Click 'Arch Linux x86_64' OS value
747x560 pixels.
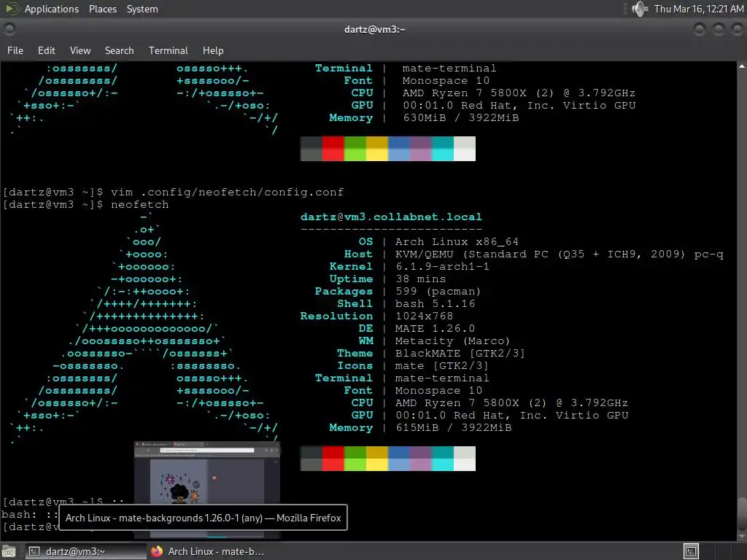tap(457, 241)
